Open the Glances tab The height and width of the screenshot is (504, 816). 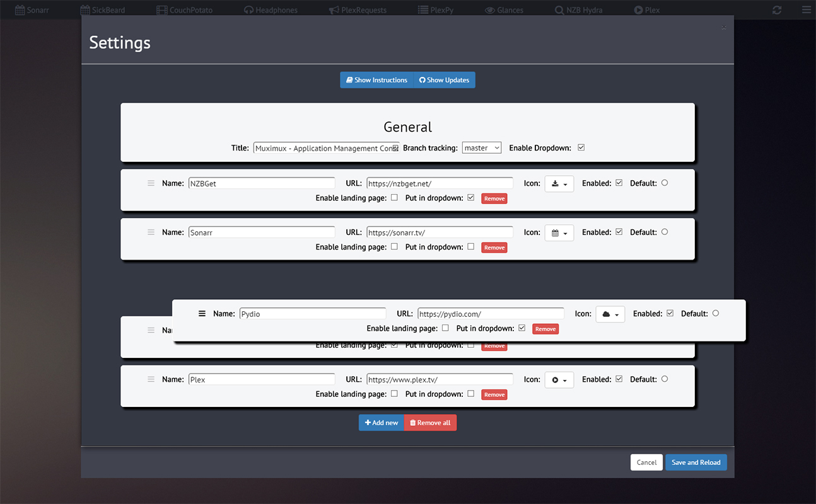click(x=504, y=10)
